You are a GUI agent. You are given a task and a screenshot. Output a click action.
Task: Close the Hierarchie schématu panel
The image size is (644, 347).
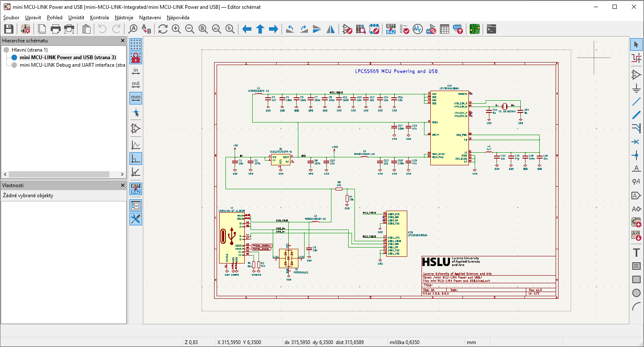pyautogui.click(x=123, y=41)
